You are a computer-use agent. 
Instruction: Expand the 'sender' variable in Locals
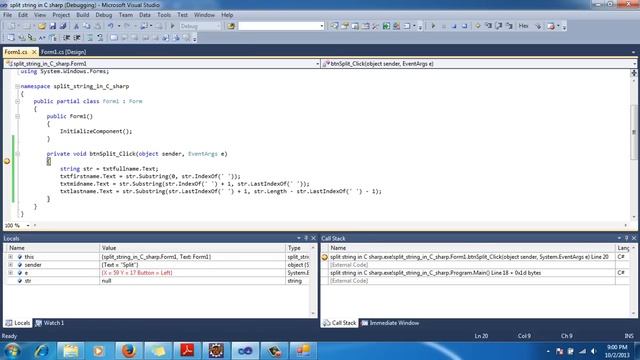pyautogui.click(x=11, y=265)
